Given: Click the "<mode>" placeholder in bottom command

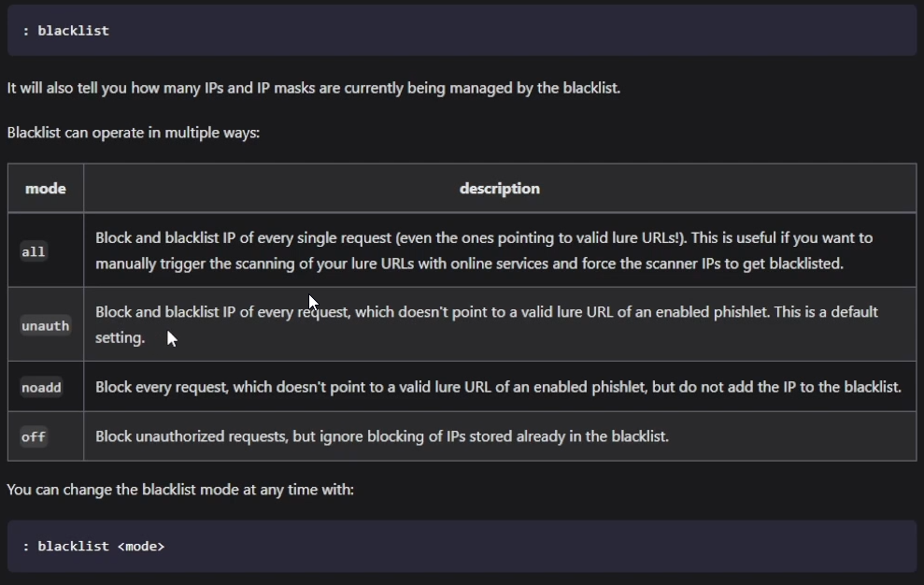Looking at the screenshot, I should tap(141, 547).
